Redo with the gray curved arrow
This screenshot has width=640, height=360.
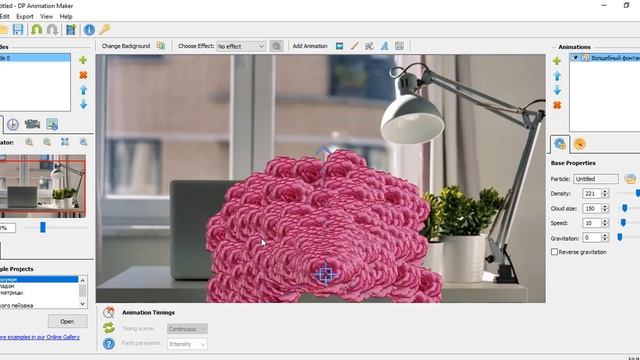click(52, 29)
